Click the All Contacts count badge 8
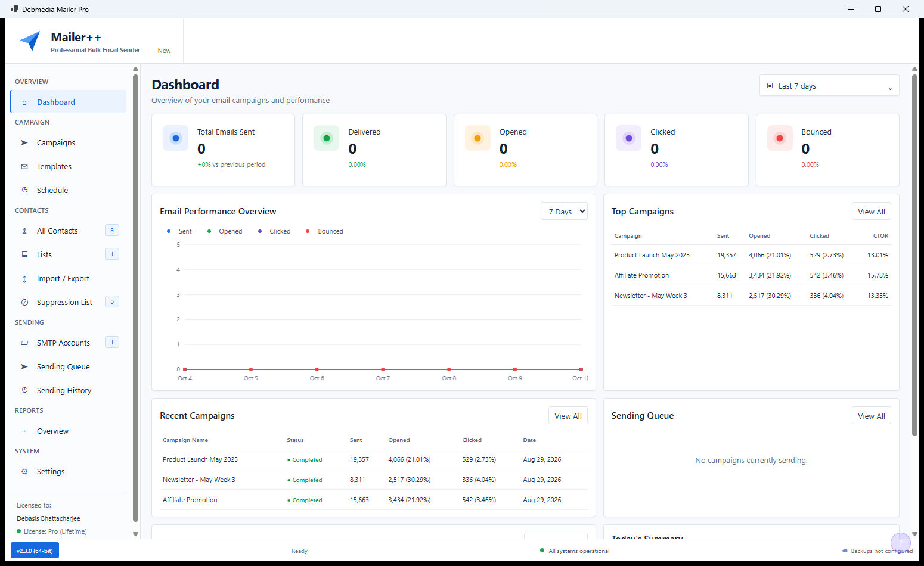 (x=112, y=231)
